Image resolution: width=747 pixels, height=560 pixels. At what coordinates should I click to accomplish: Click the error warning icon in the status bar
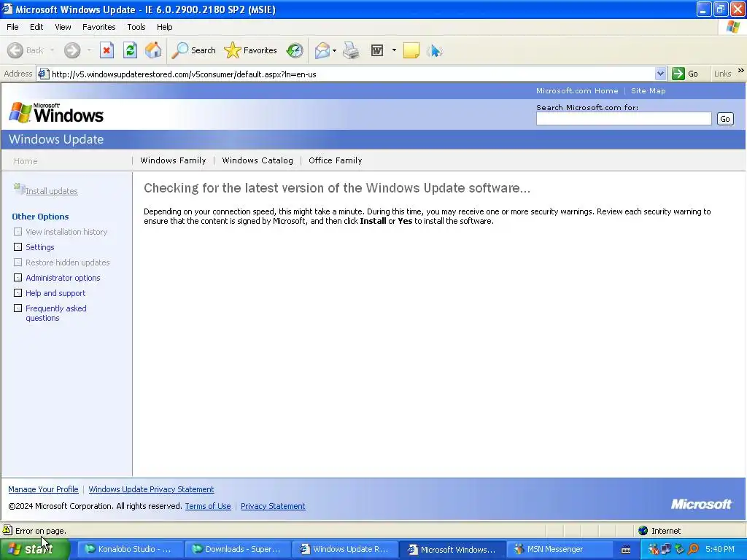click(7, 530)
